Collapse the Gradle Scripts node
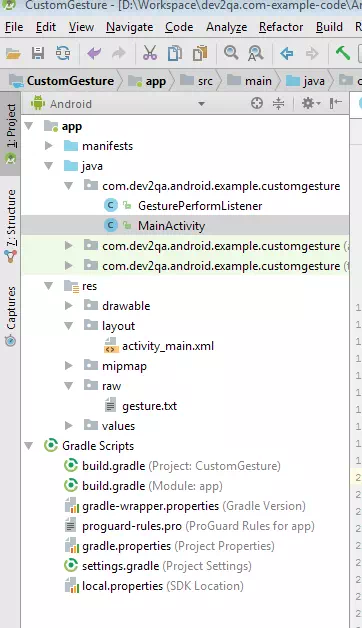This screenshot has height=628, width=362. [x=29, y=446]
